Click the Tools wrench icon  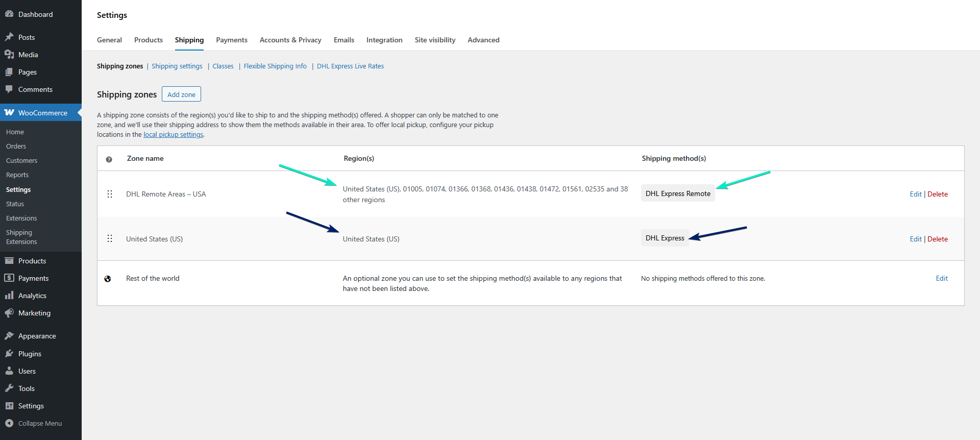(9, 388)
